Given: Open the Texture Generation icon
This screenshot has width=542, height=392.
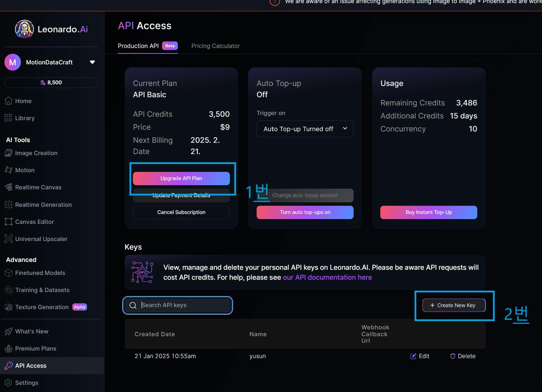Looking at the screenshot, I should click(x=9, y=307).
